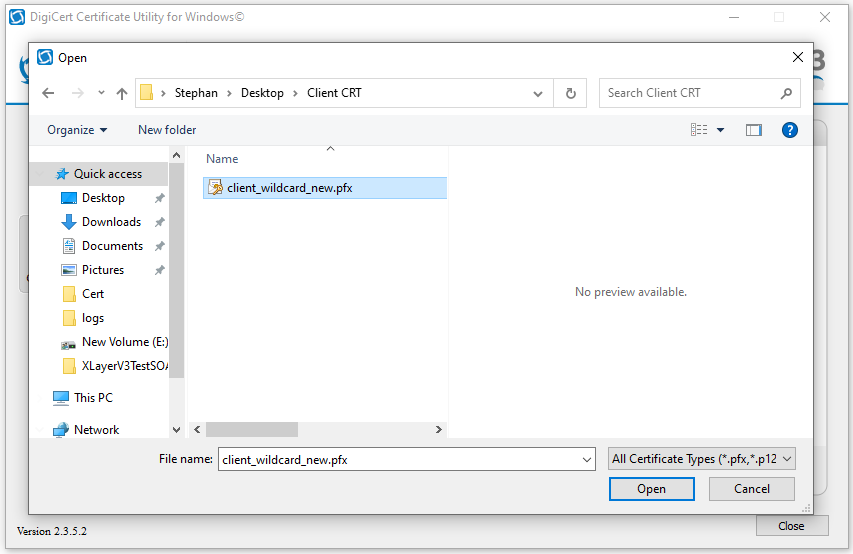853x554 pixels.
Task: Open Desktop in Quick access
Action: (103, 198)
